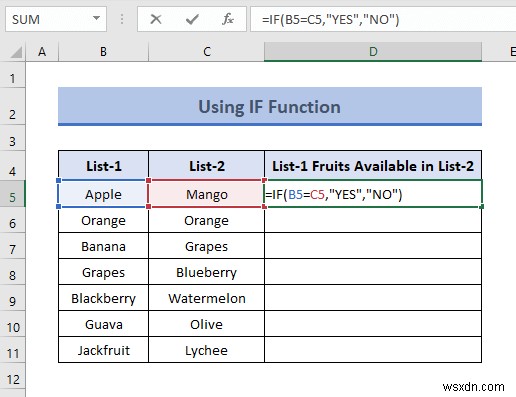Open the Name Box dropdown arrow

pyautogui.click(x=96, y=18)
